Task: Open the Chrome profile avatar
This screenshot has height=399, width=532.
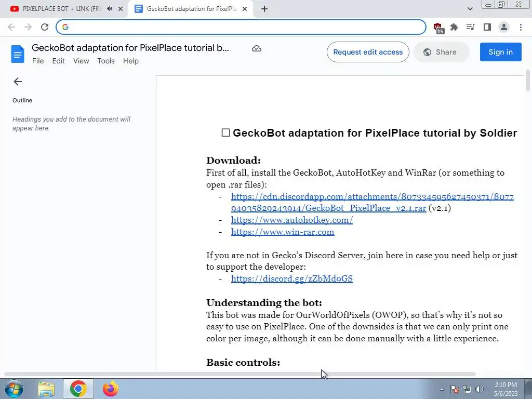Action: point(504,27)
